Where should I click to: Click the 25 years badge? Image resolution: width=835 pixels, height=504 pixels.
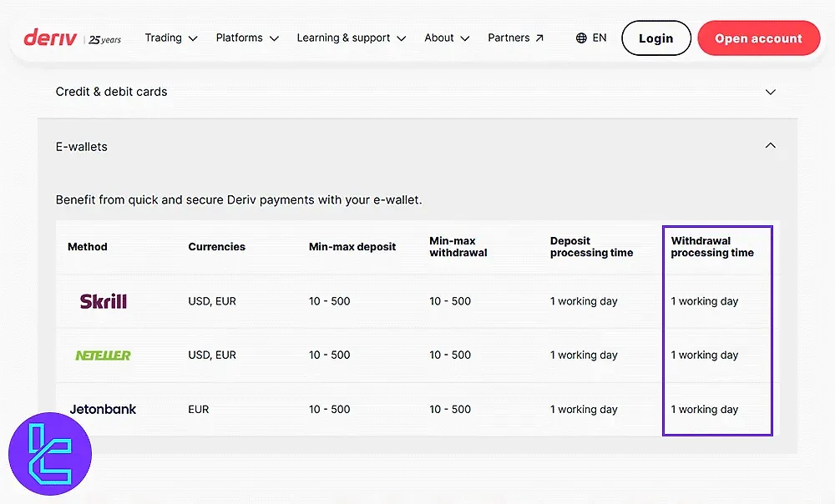pyautogui.click(x=105, y=39)
